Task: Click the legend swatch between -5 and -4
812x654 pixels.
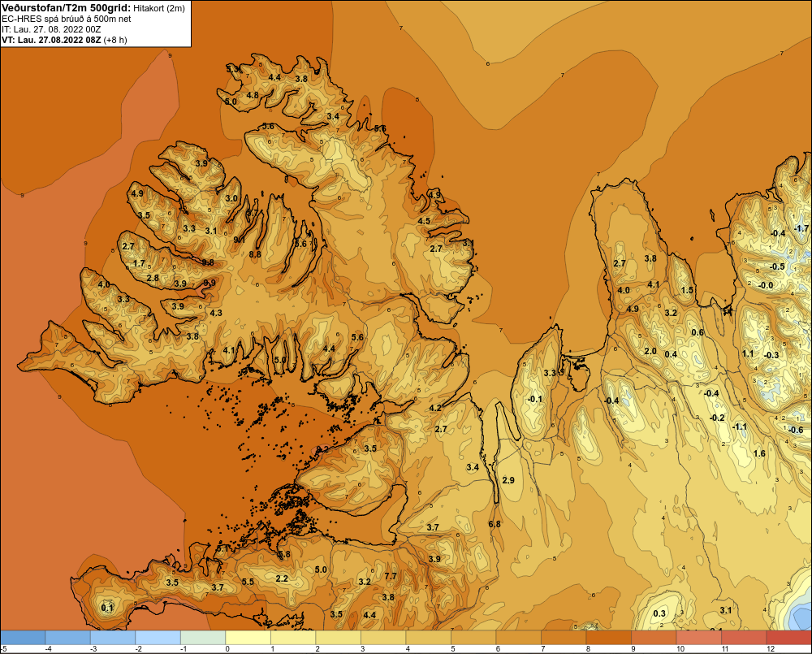Action: pyautogui.click(x=23, y=638)
